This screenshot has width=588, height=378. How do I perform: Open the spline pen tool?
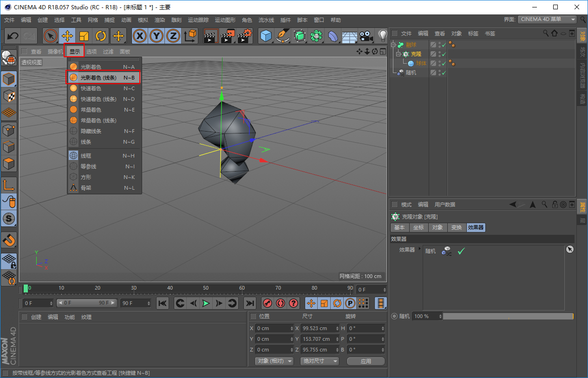[x=282, y=36]
